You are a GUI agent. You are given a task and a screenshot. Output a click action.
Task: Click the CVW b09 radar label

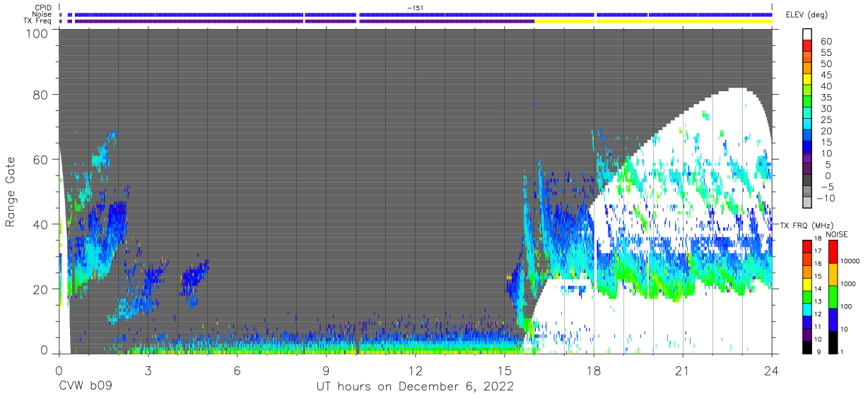[x=86, y=388]
